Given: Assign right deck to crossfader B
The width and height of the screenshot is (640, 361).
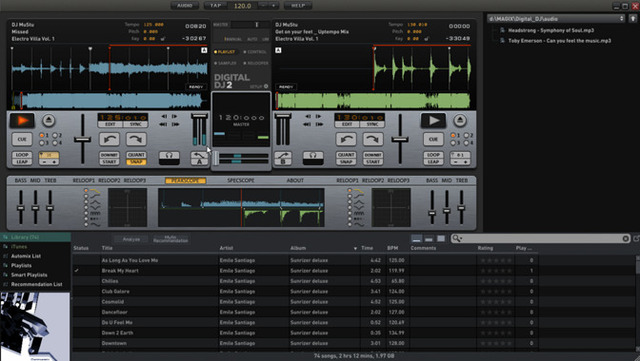Looking at the screenshot, I should click(283, 158).
